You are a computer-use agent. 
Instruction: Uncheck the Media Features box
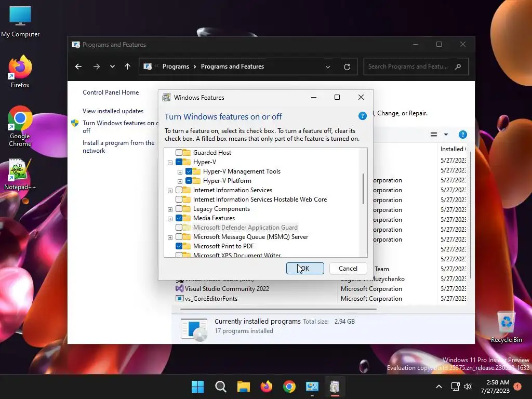(x=179, y=218)
